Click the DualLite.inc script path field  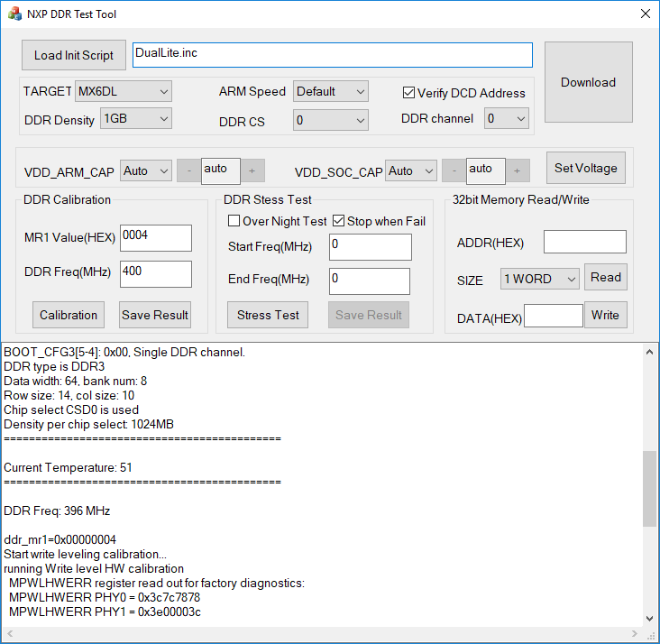point(333,55)
